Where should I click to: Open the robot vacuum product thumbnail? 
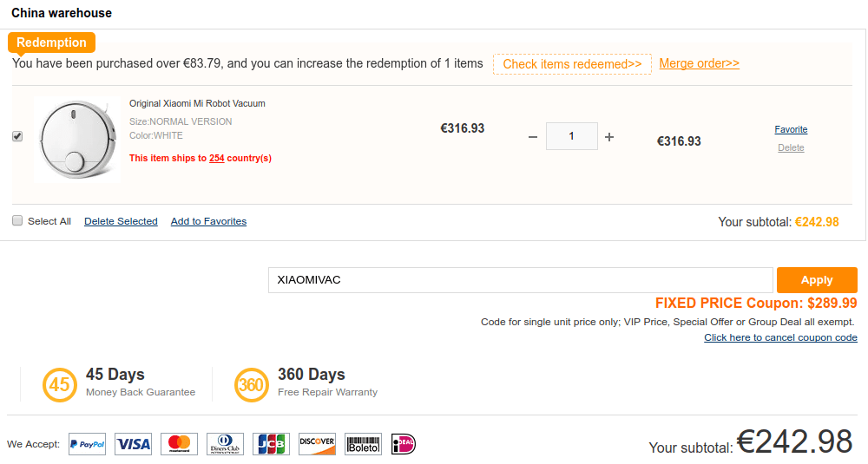pyautogui.click(x=77, y=140)
